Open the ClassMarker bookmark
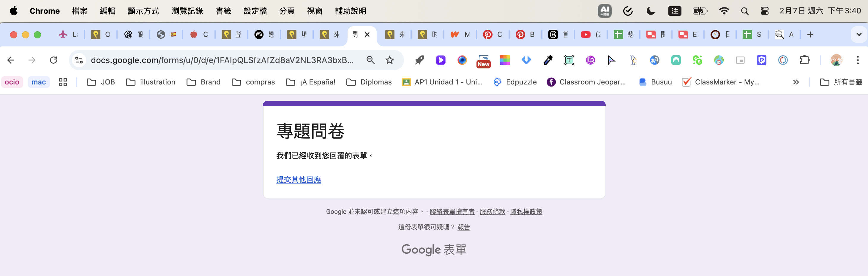 pyautogui.click(x=721, y=82)
